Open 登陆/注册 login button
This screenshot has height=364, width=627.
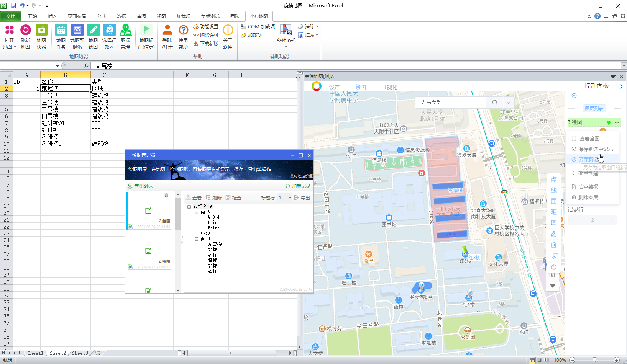[167, 37]
